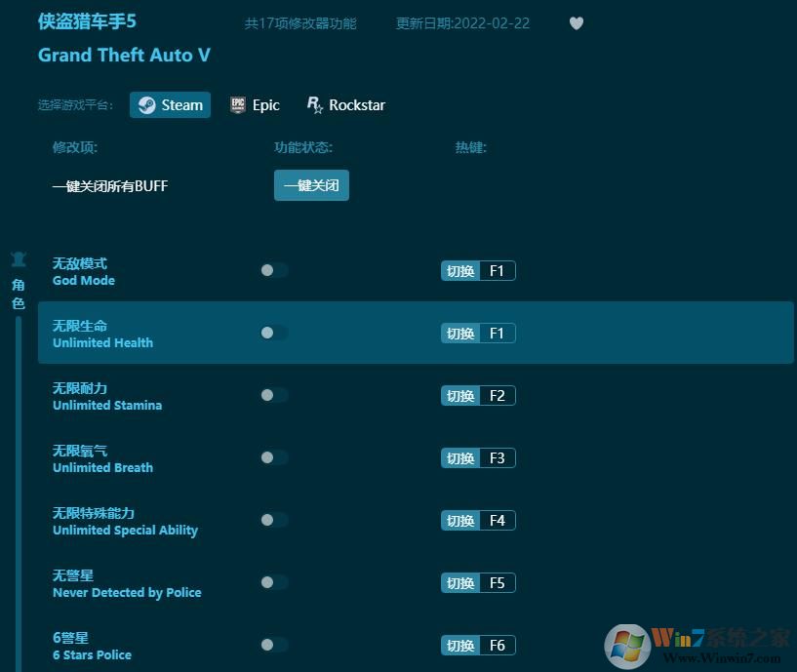Image resolution: width=797 pixels, height=672 pixels.
Task: Click the 6 Stars Police label text
Action: (x=92, y=655)
